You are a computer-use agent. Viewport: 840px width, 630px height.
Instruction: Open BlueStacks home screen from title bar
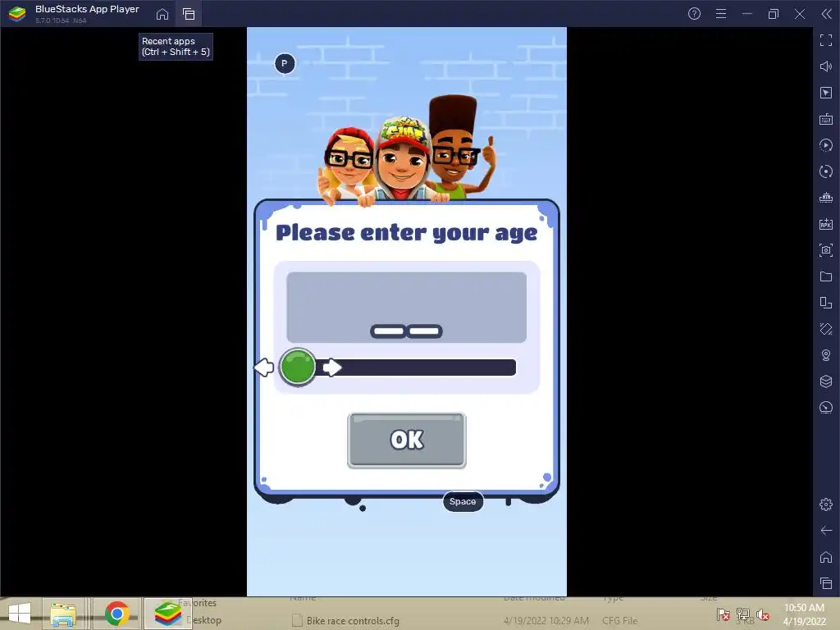click(x=162, y=14)
